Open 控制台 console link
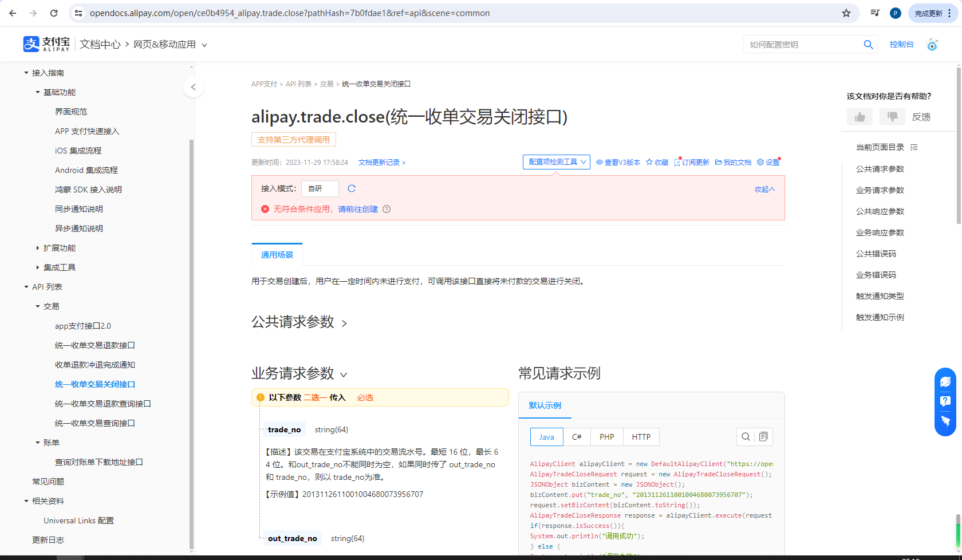The height and width of the screenshot is (560, 962). (x=901, y=45)
